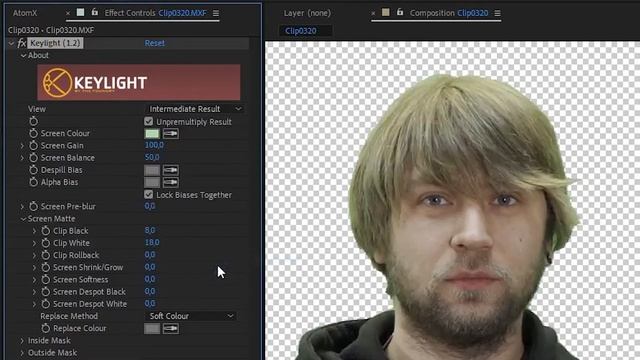Viewport: 640px width, 360px height.
Task: Collapse the About section
Action: (x=23, y=56)
